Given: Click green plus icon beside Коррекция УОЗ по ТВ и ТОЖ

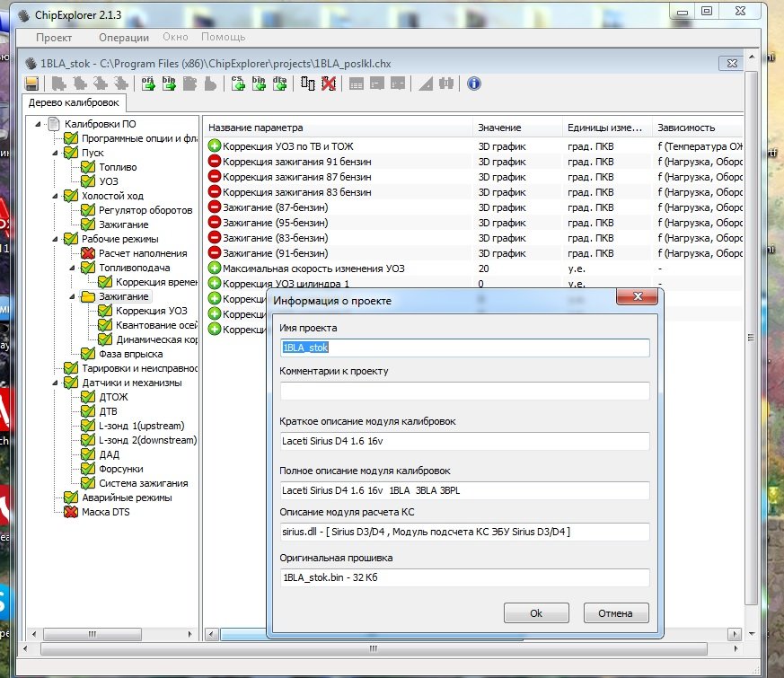Looking at the screenshot, I should click(x=215, y=145).
